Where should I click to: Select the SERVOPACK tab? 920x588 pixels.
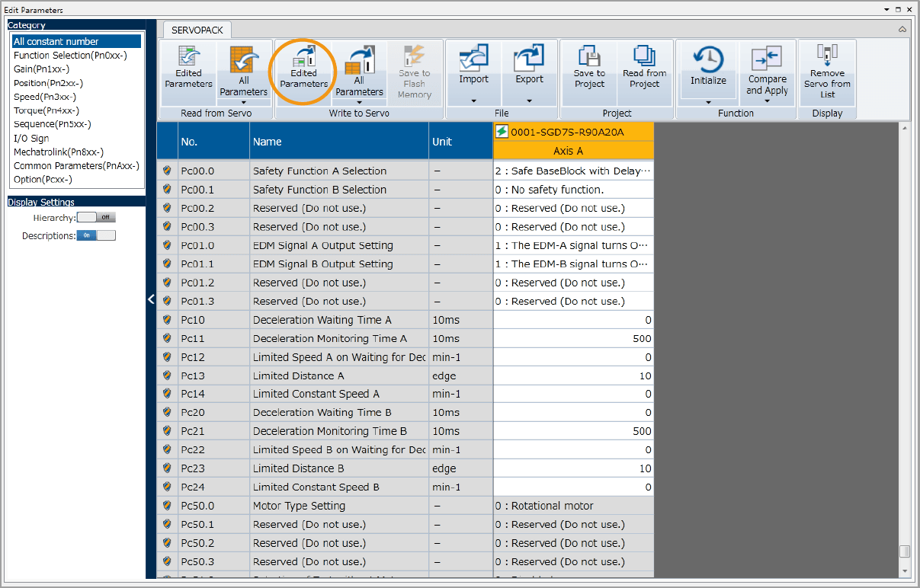pos(197,29)
